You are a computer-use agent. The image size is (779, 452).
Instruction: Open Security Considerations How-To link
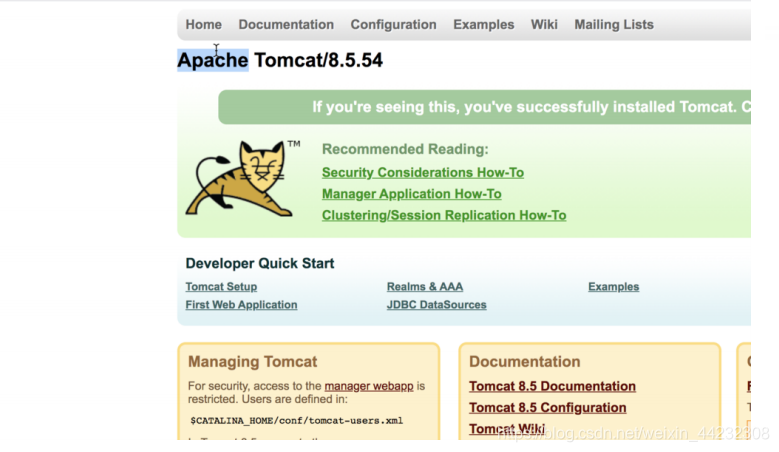pyautogui.click(x=423, y=172)
